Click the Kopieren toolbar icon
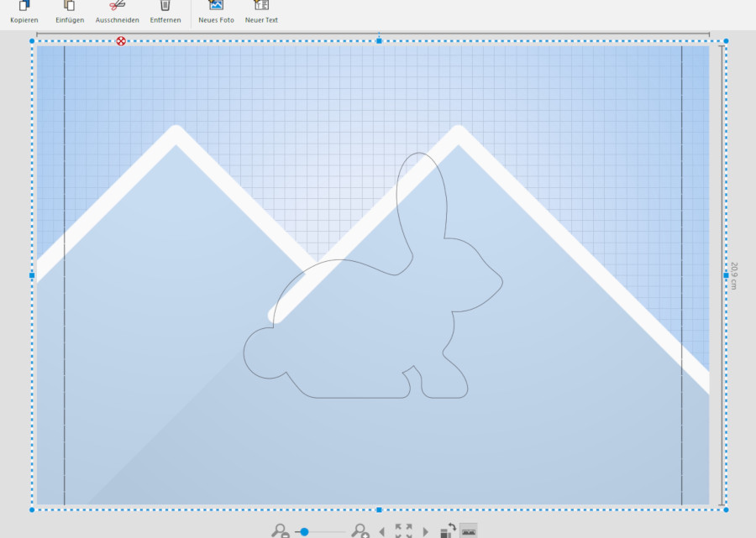 click(x=24, y=6)
